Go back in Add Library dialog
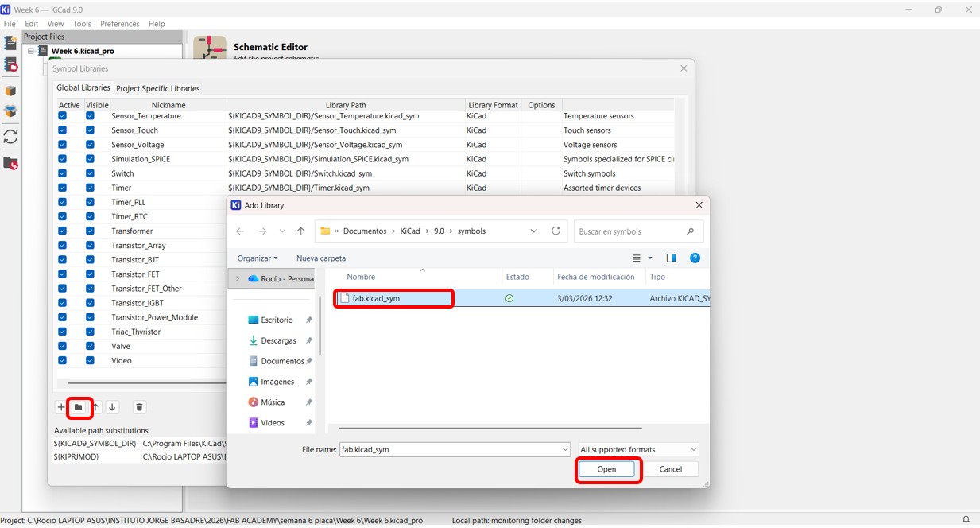This screenshot has width=980, height=528. (x=241, y=231)
